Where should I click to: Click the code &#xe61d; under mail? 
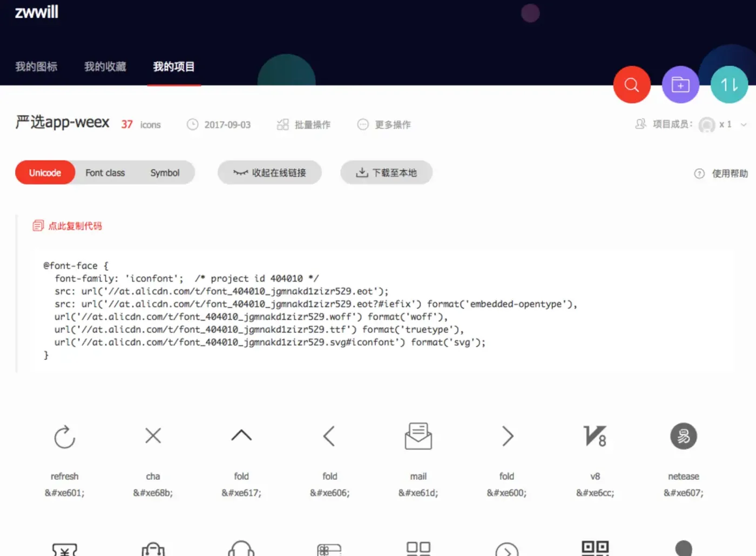click(x=418, y=493)
